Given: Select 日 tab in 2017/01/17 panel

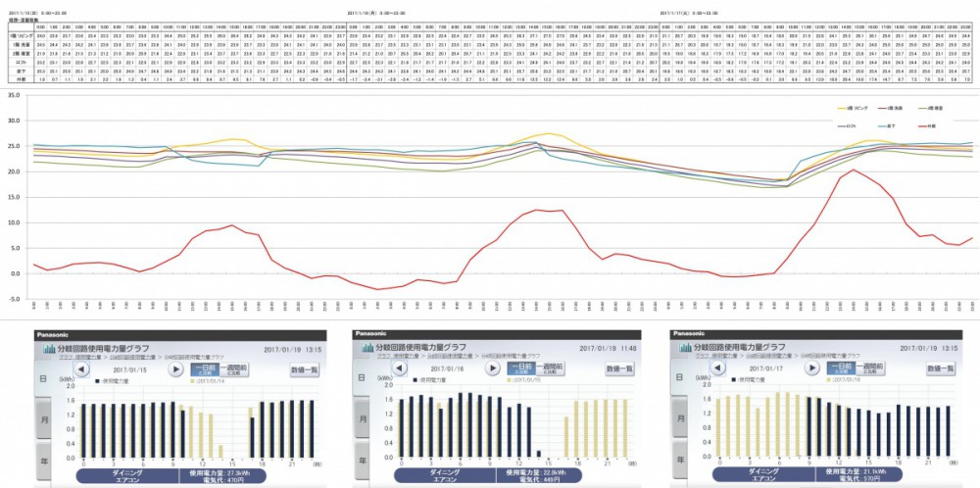Looking at the screenshot, I should [679, 377].
